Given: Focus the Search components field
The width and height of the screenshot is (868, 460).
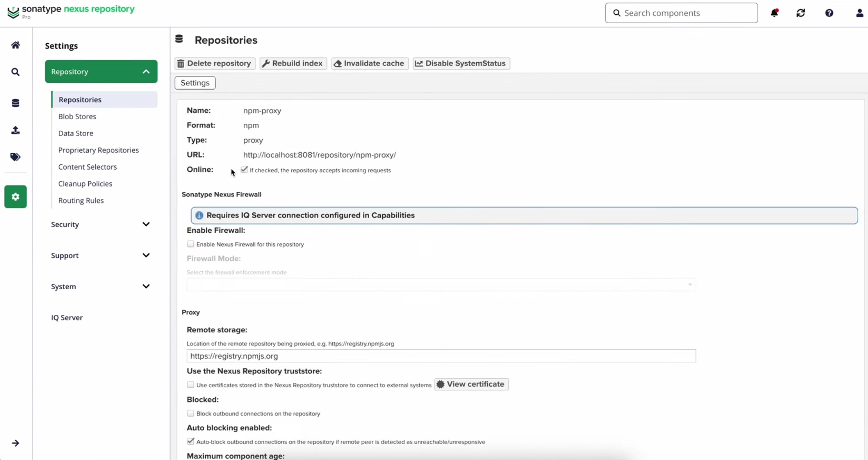Looking at the screenshot, I should 681,13.
